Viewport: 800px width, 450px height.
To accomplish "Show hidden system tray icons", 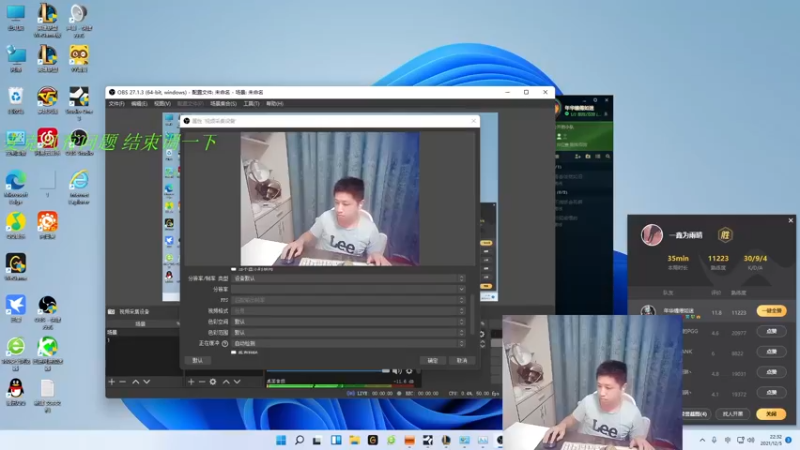I will click(x=702, y=440).
